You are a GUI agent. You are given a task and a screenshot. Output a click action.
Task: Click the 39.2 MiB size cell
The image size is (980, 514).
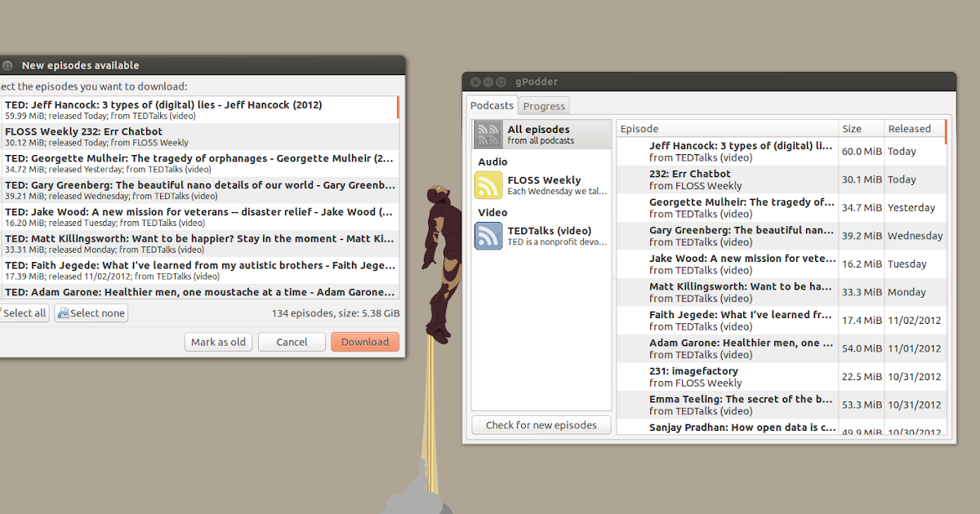(x=862, y=236)
